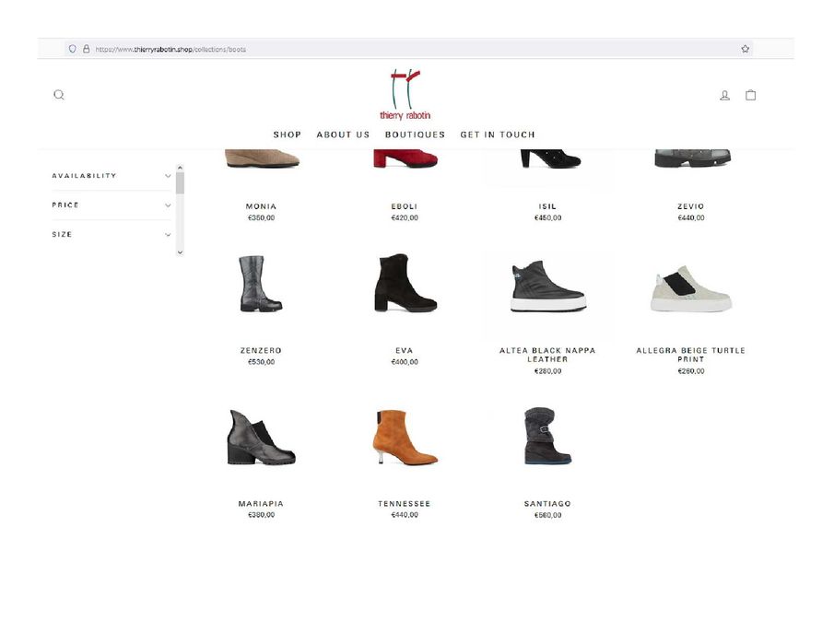
Task: Click Zenzero price €530,00
Action: [x=261, y=362]
